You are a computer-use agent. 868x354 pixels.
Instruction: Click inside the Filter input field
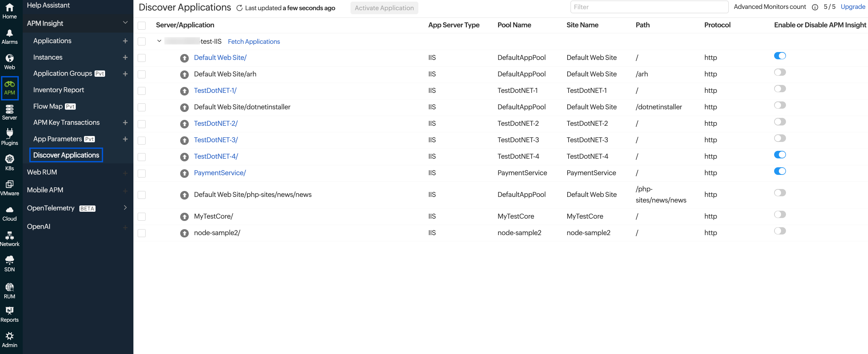pyautogui.click(x=649, y=7)
